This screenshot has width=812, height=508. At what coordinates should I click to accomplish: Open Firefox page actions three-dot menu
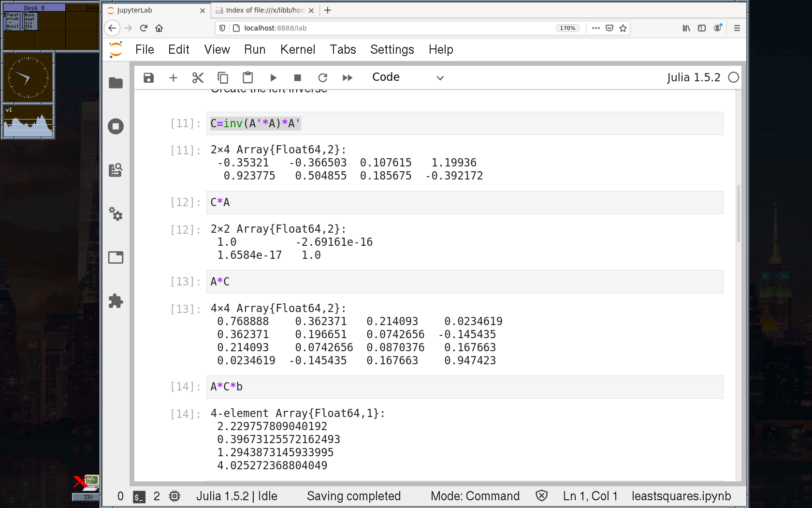point(596,28)
